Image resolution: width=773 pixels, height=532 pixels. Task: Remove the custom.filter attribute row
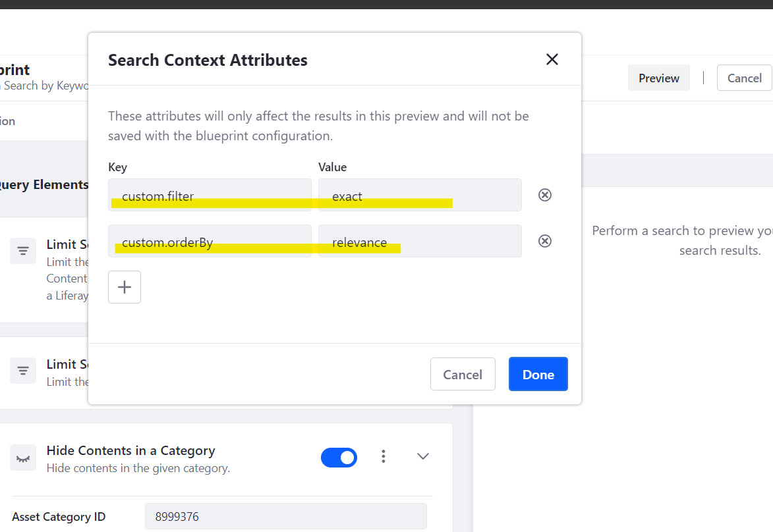click(545, 196)
